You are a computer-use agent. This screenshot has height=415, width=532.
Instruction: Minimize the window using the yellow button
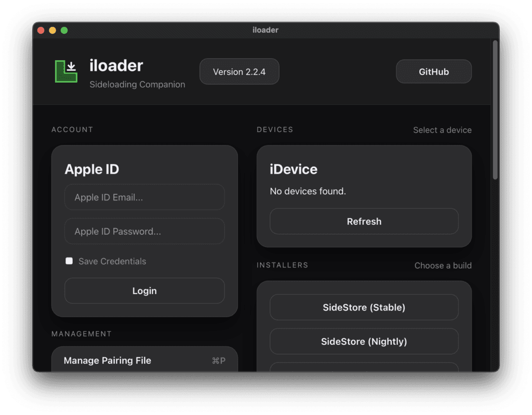[x=52, y=30]
